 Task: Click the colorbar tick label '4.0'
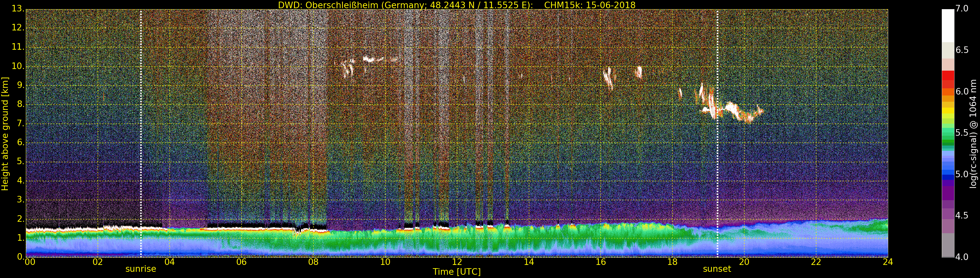tap(962, 257)
